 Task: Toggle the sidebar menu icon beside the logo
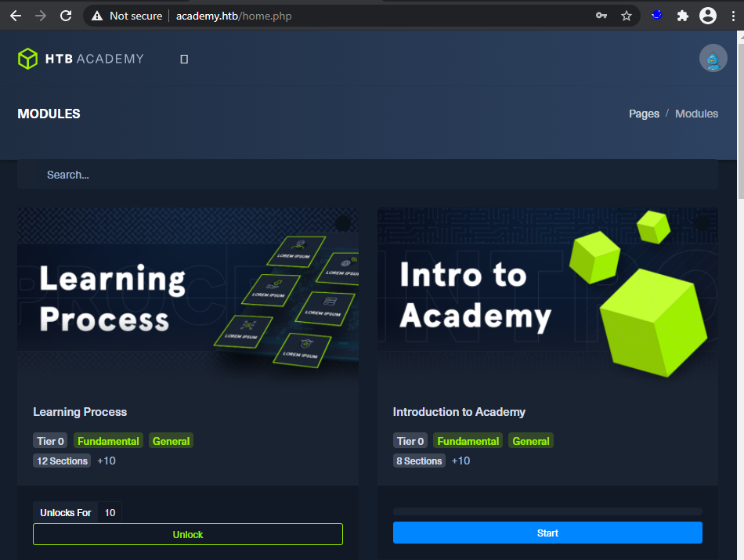click(184, 59)
